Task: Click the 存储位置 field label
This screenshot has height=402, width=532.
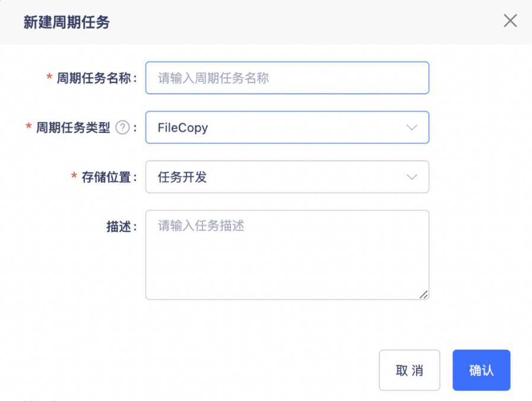Action: (x=106, y=178)
